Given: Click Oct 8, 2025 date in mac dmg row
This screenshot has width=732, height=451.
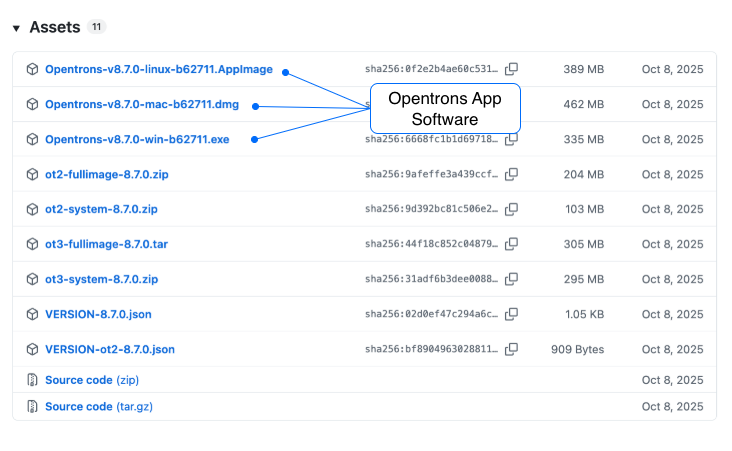Looking at the screenshot, I should click(x=672, y=104).
